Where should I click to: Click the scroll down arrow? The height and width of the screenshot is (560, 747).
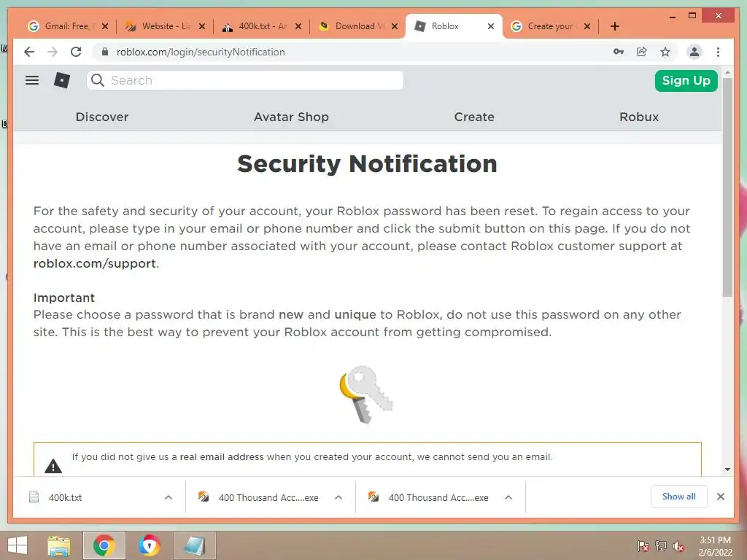point(727,470)
